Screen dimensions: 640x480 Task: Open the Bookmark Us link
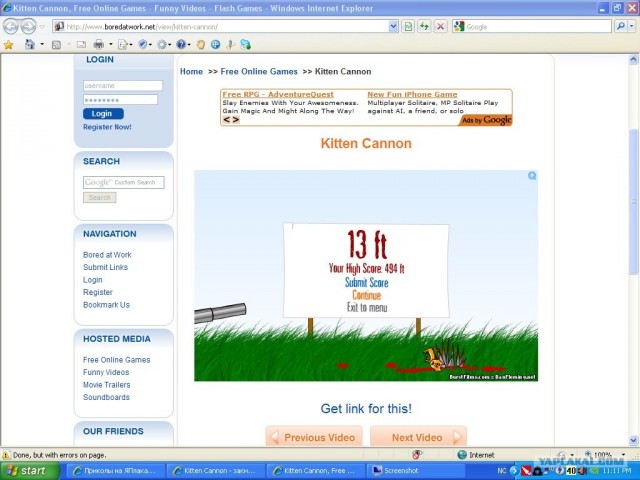click(106, 305)
